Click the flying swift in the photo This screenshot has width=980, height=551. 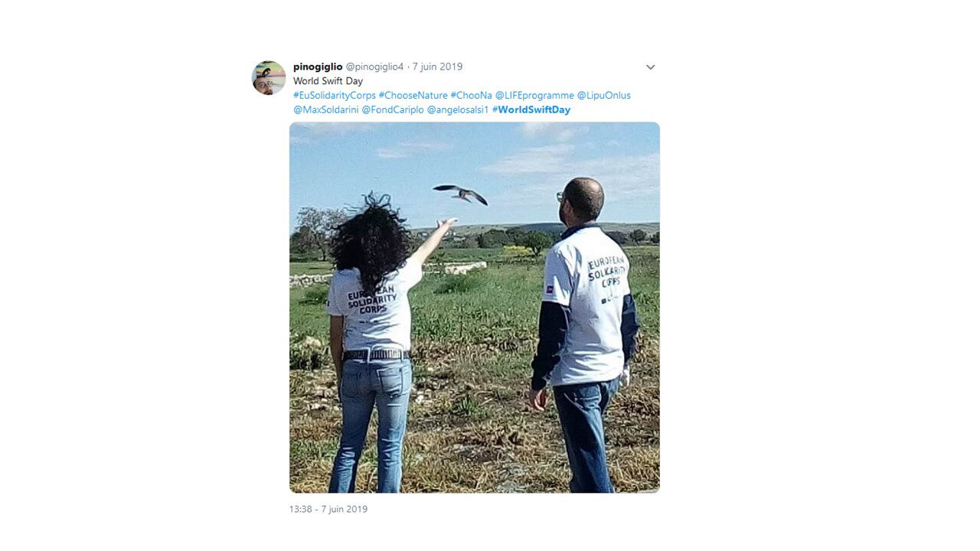coord(460,194)
